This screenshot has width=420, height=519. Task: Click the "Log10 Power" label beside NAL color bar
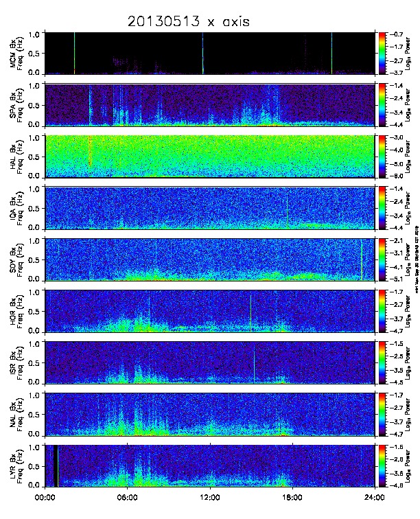click(x=408, y=415)
